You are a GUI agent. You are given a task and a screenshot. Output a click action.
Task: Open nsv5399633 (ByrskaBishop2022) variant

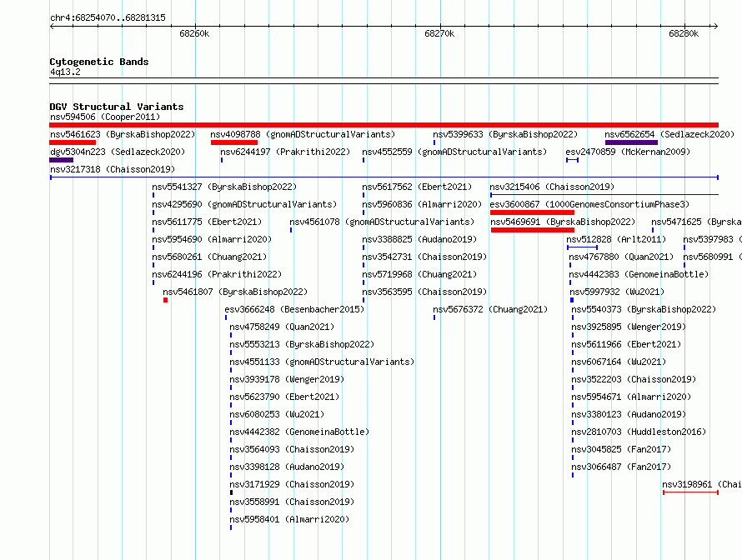point(505,134)
